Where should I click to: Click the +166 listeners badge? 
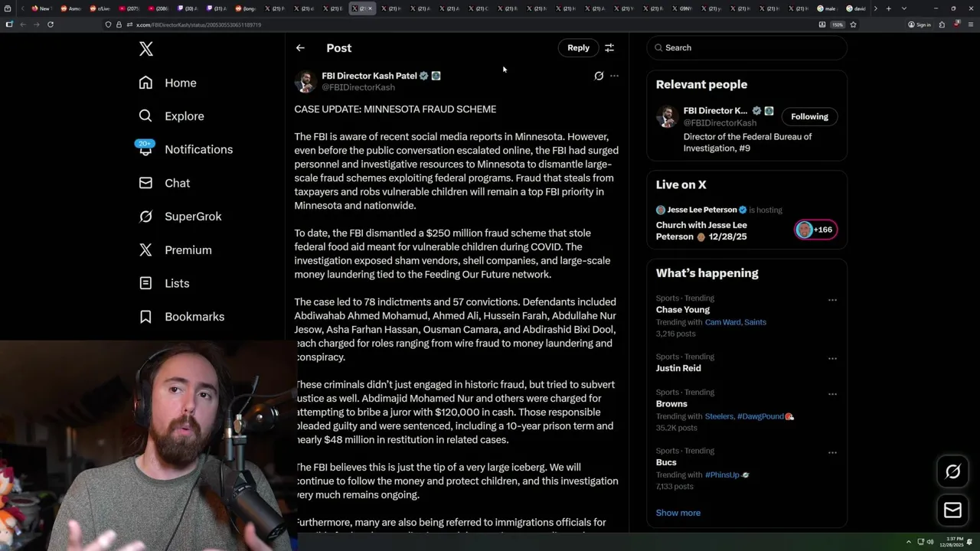pos(816,230)
